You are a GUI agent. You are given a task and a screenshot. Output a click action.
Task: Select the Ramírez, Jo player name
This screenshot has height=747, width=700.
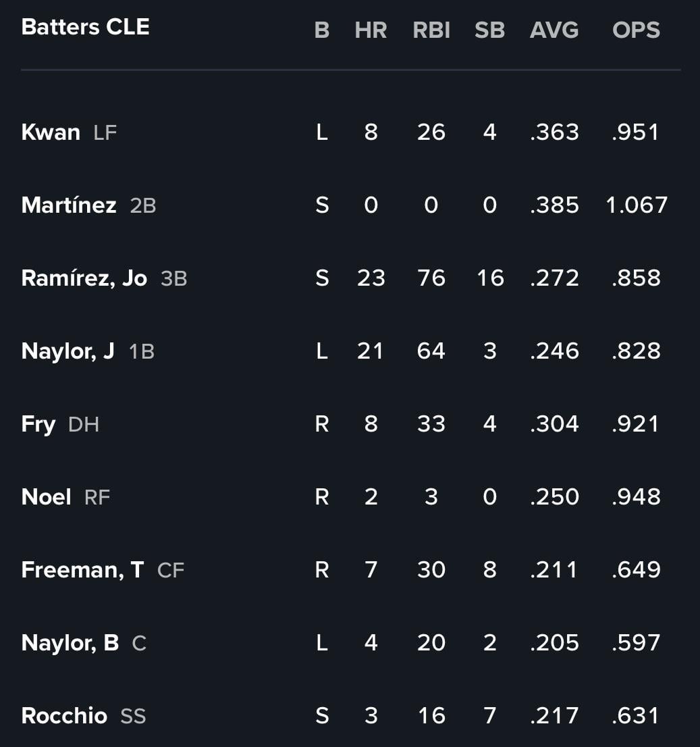pyautogui.click(x=84, y=278)
